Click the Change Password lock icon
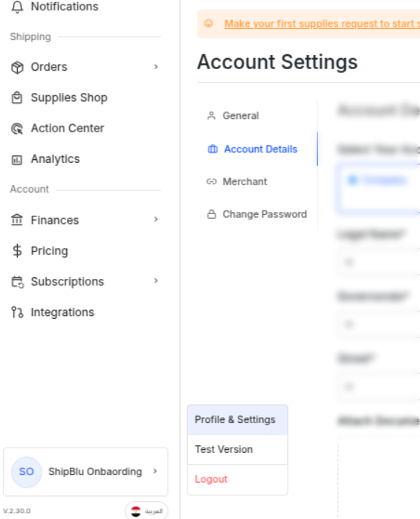The height and width of the screenshot is (519, 420). [x=212, y=214]
